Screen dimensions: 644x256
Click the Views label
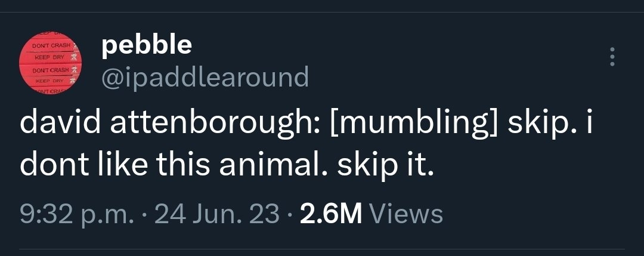click(x=406, y=214)
